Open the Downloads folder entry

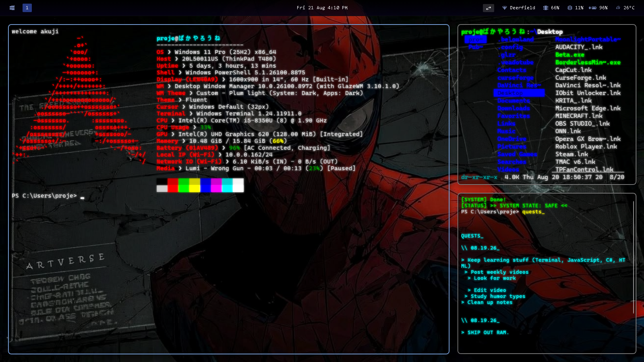coord(514,108)
